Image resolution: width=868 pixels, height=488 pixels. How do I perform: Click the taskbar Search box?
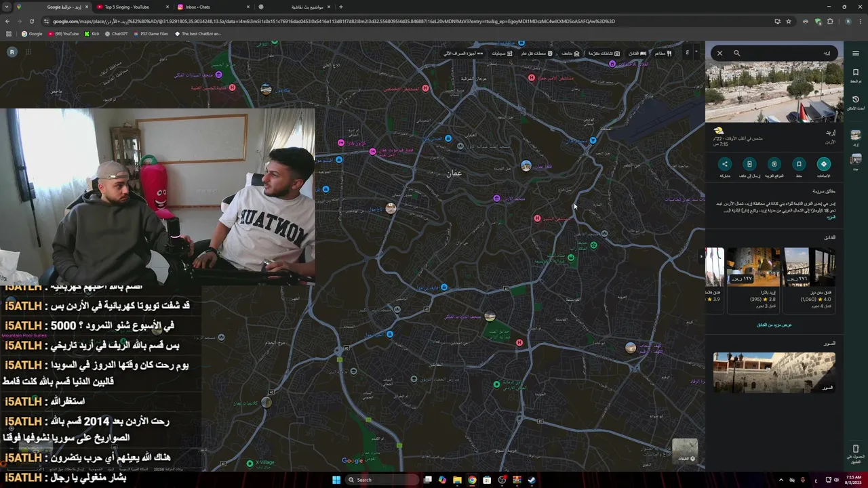click(x=382, y=480)
